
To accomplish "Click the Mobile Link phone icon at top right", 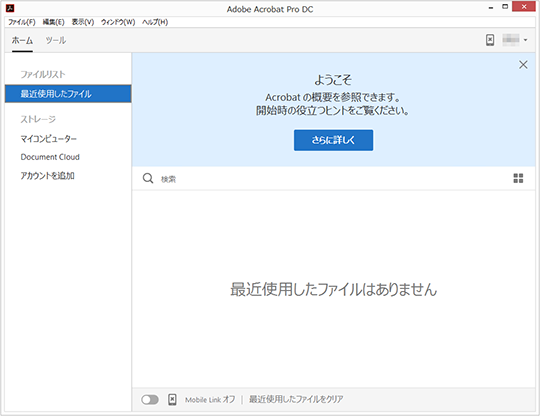I will (x=490, y=40).
